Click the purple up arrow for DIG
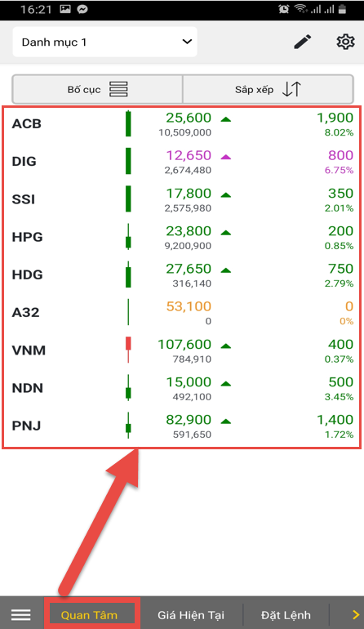364x629 pixels. point(226,157)
